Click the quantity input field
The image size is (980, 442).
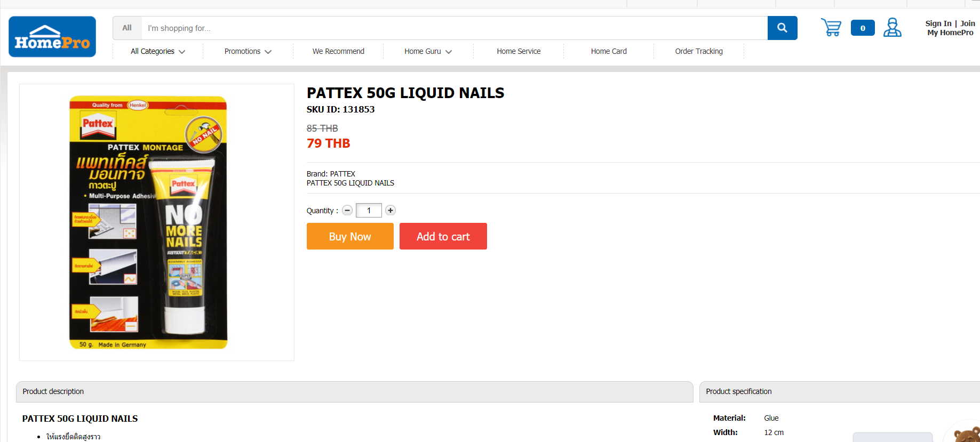tap(369, 210)
